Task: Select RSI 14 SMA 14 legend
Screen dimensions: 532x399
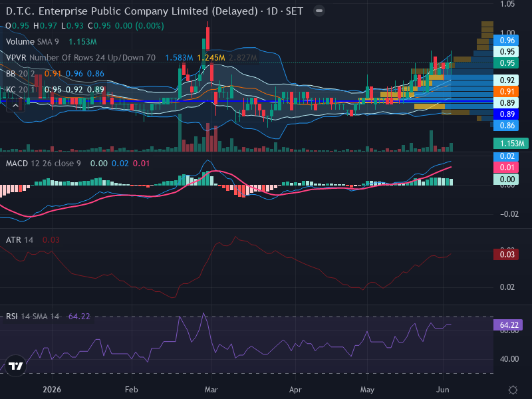Action: coord(33,317)
